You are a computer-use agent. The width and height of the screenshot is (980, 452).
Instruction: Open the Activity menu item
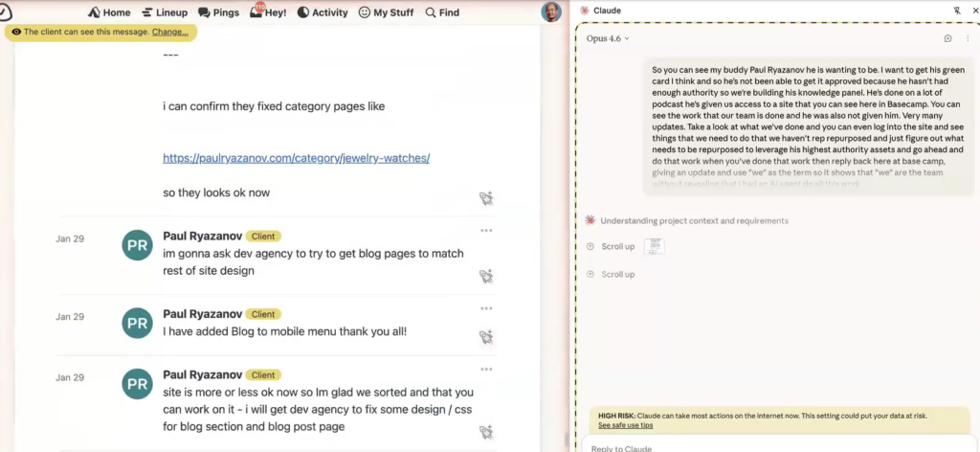pos(322,12)
